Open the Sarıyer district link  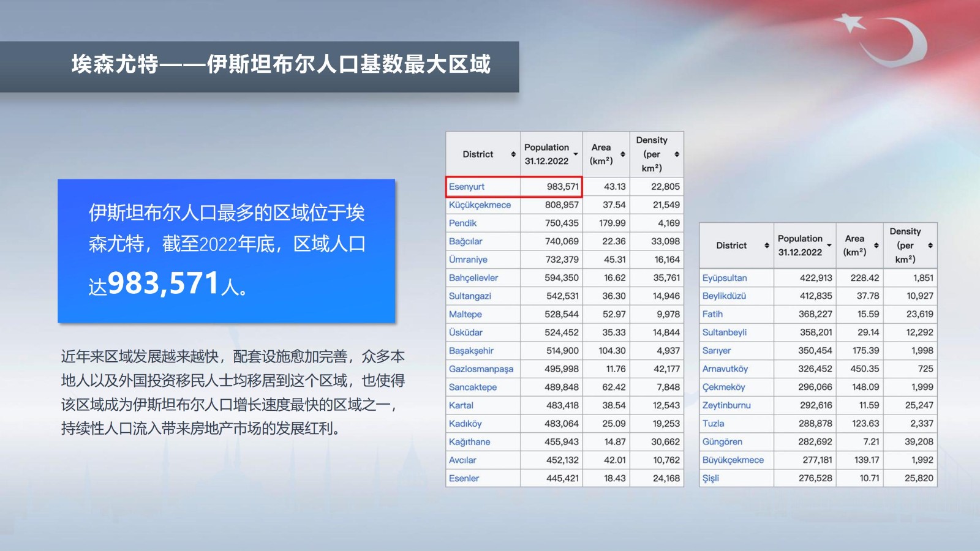click(x=717, y=351)
